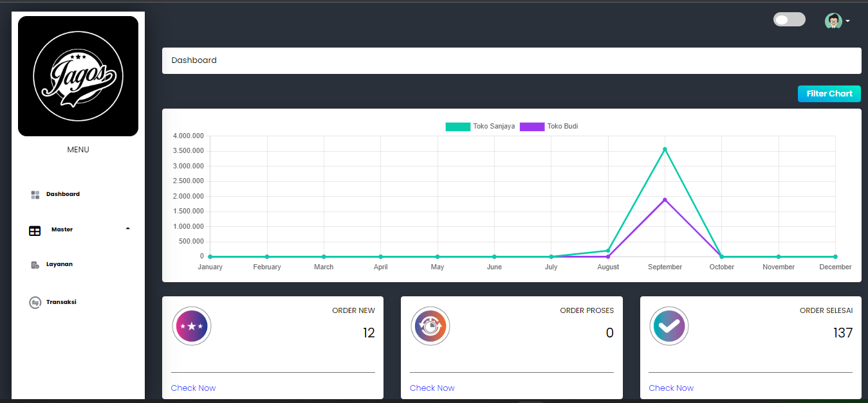Screen dimensions: 868x403
Task: Click the Master table icon in sidebar
Action: tap(35, 231)
